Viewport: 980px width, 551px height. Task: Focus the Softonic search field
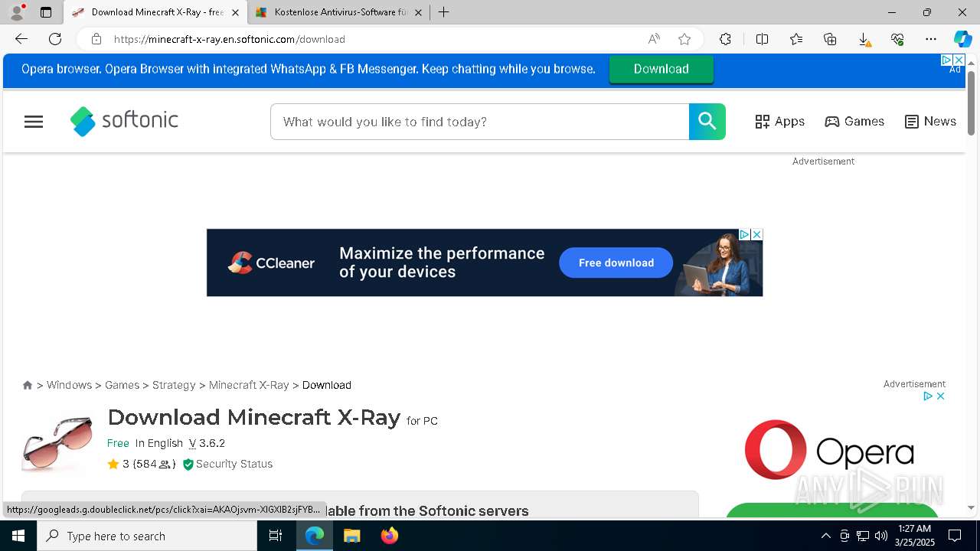(479, 122)
